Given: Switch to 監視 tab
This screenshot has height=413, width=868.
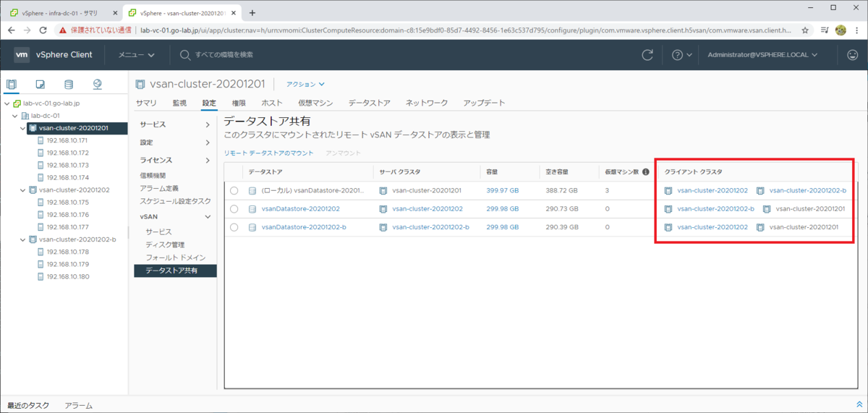Looking at the screenshot, I should [179, 103].
